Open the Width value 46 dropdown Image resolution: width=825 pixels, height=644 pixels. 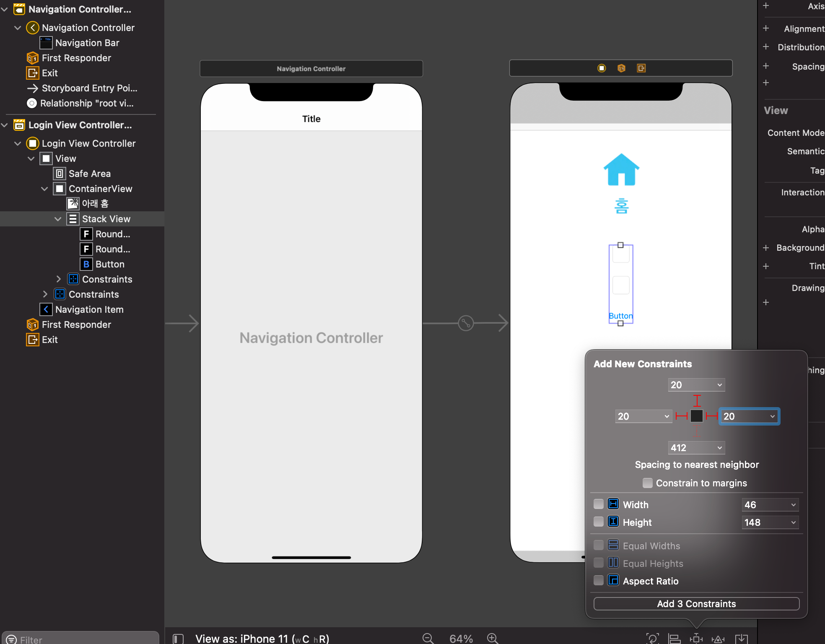point(793,505)
